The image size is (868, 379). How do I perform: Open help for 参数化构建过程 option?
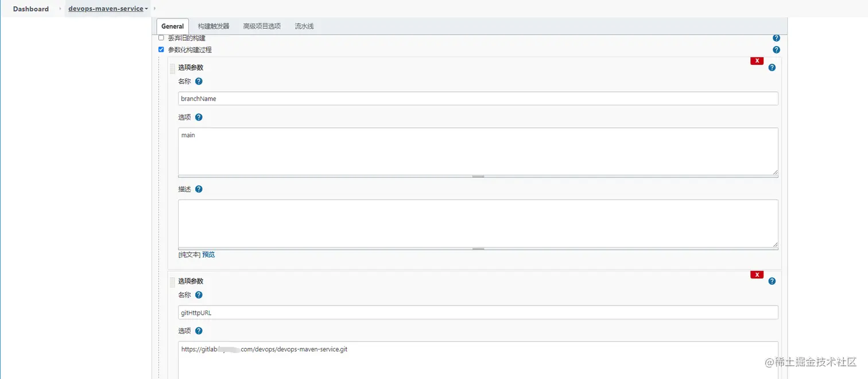(x=776, y=50)
